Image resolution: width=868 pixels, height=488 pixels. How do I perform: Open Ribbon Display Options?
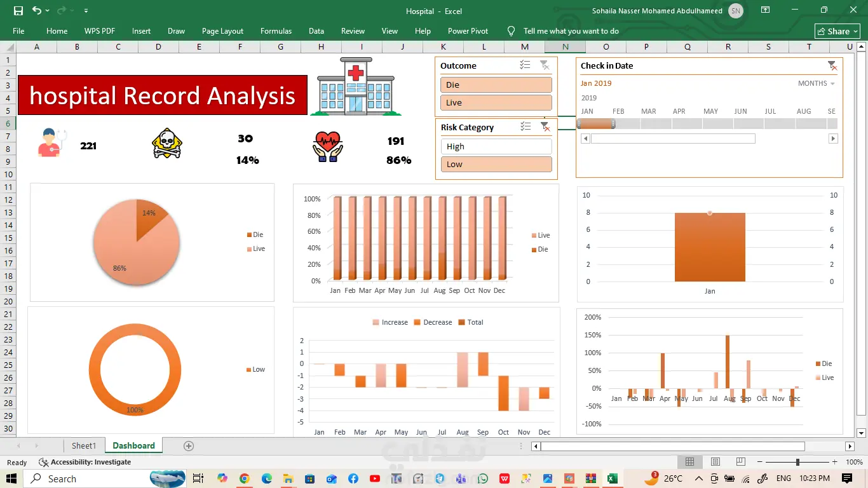(766, 11)
